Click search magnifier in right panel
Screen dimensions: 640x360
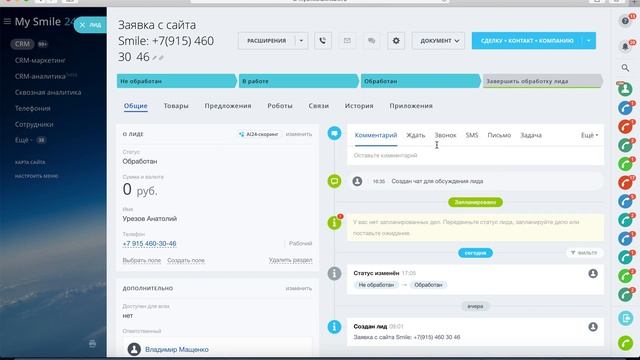click(x=625, y=68)
